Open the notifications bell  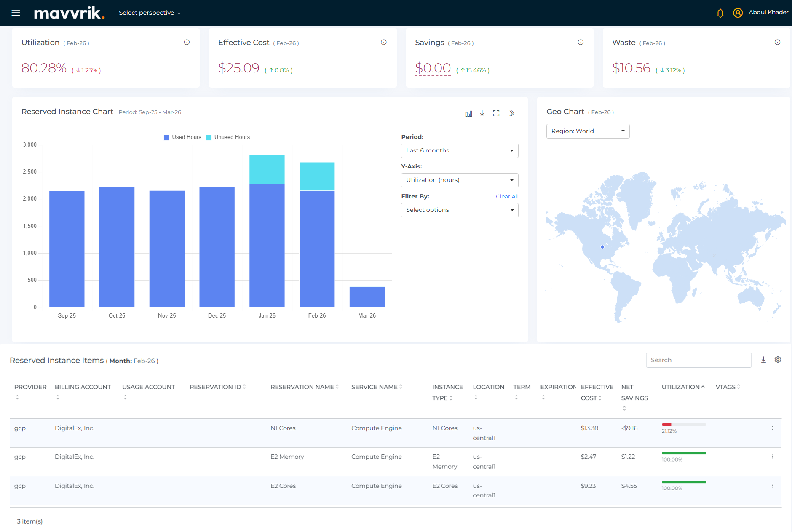[x=720, y=13]
